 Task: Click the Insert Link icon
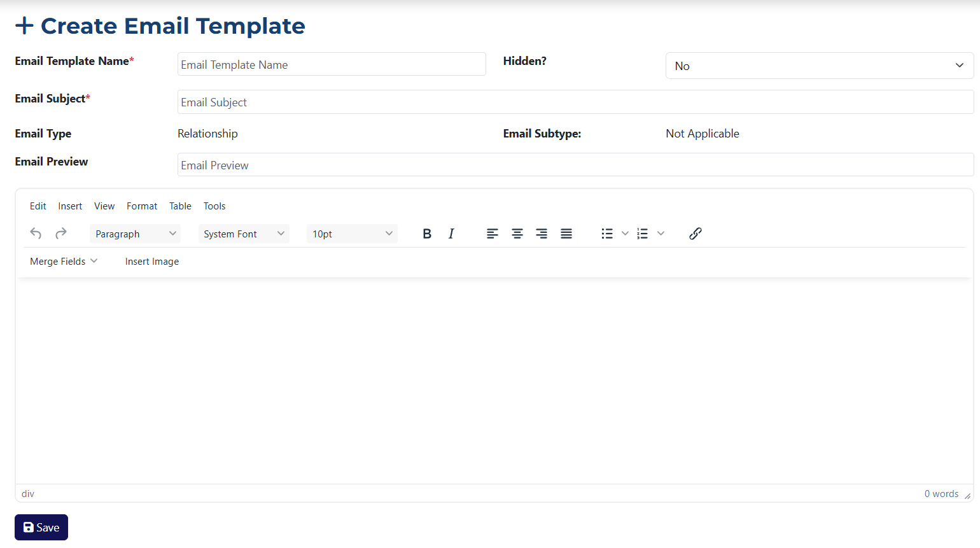point(695,234)
